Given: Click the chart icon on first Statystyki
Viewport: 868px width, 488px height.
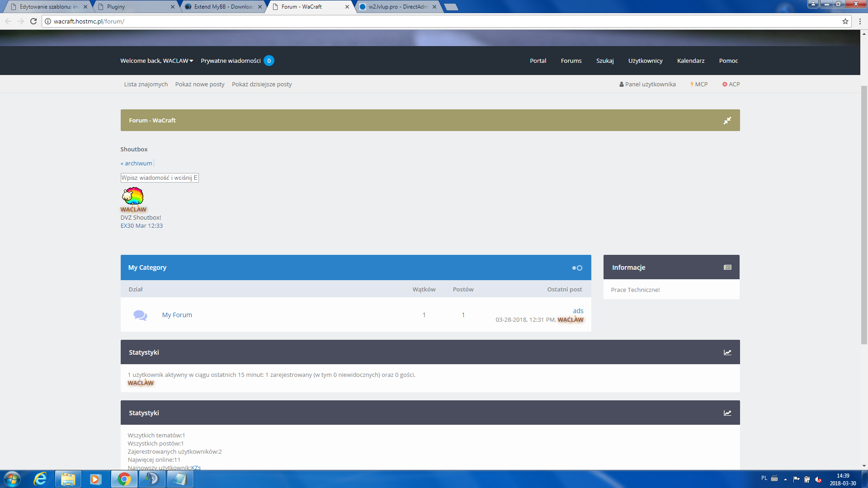Looking at the screenshot, I should point(727,352).
